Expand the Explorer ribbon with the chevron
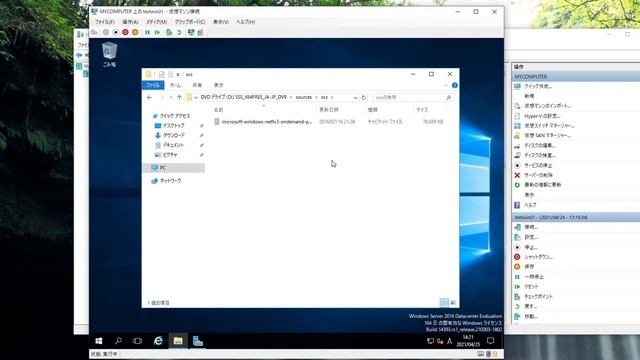This screenshot has height=360, width=640. (446, 85)
